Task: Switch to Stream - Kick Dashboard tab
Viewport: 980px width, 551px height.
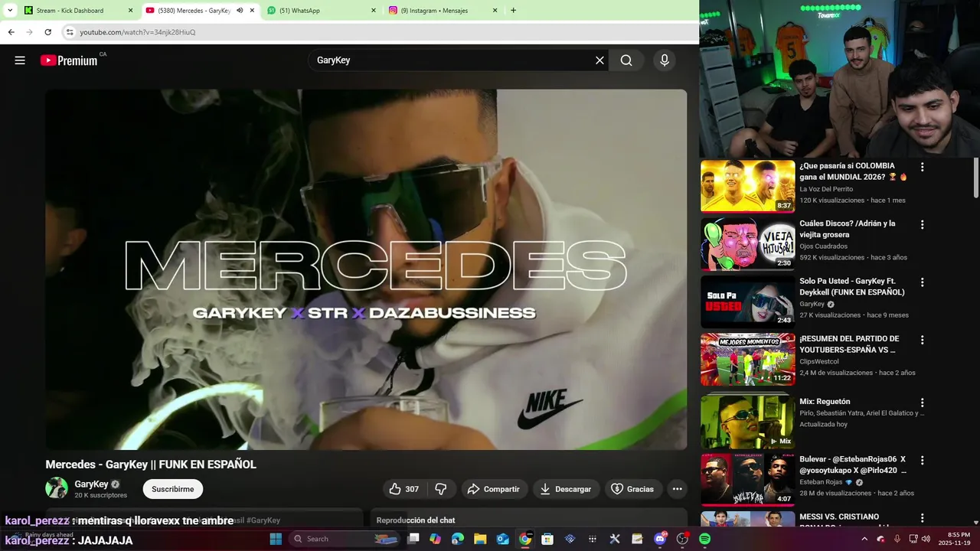Action: [78, 11]
